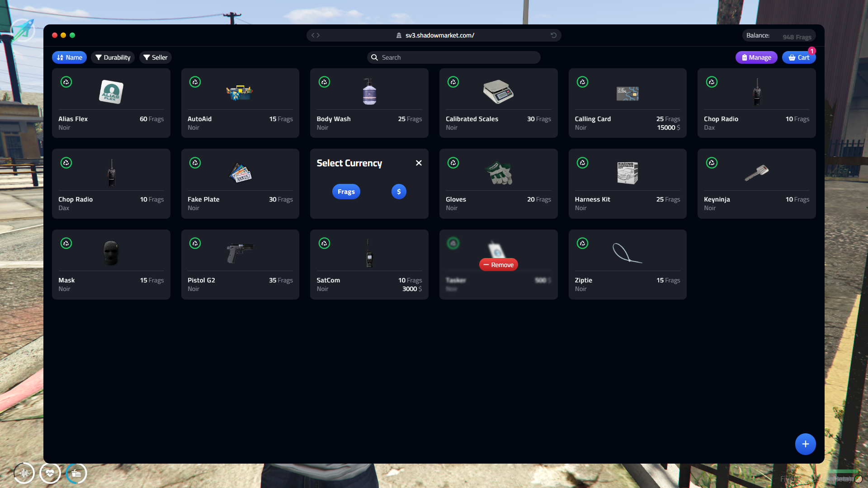
Task: Click the green badge on Body Wash
Action: (325, 82)
